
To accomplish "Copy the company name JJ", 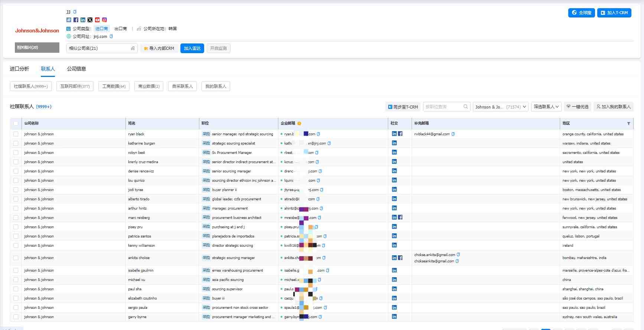I will (x=75, y=12).
